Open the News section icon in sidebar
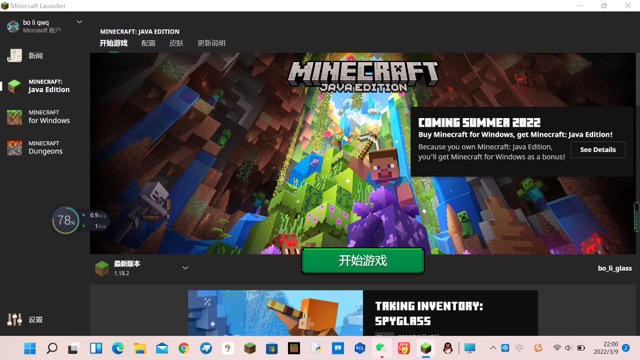Image resolution: width=640 pixels, height=360 pixels. click(x=14, y=56)
